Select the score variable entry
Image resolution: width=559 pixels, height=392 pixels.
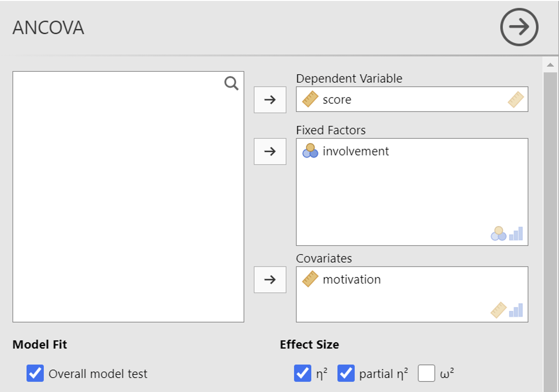tap(337, 100)
